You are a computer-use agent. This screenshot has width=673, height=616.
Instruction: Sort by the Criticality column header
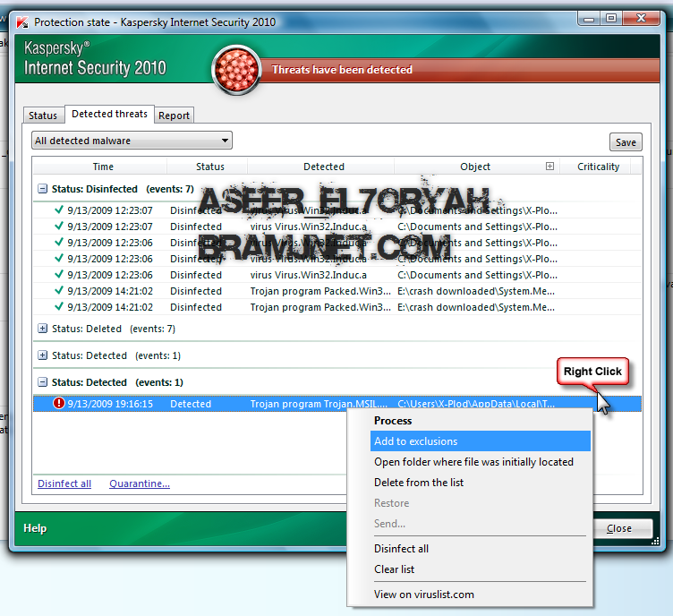[598, 167]
